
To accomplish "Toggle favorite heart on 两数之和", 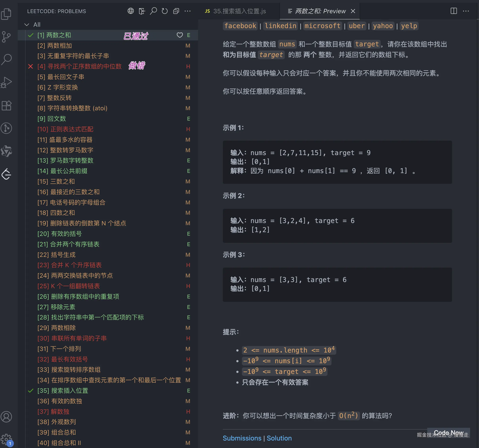I will point(180,35).
